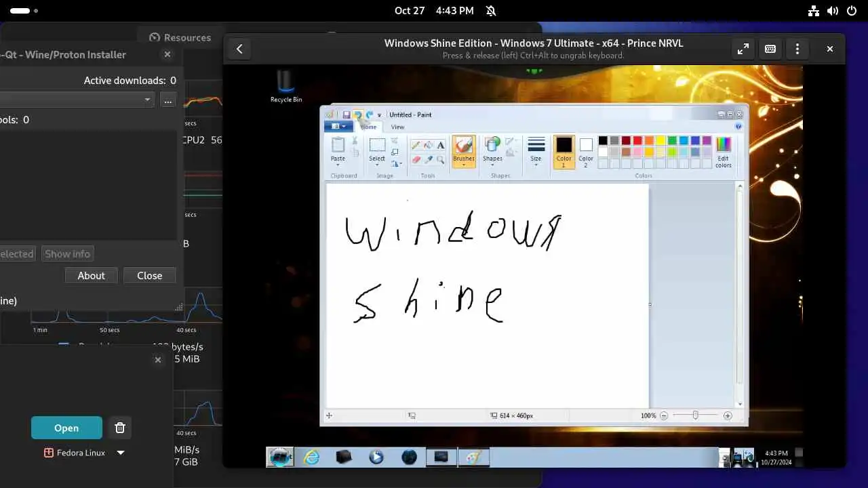
Task: Click the trash delete icon beside Open
Action: pyautogui.click(x=120, y=428)
